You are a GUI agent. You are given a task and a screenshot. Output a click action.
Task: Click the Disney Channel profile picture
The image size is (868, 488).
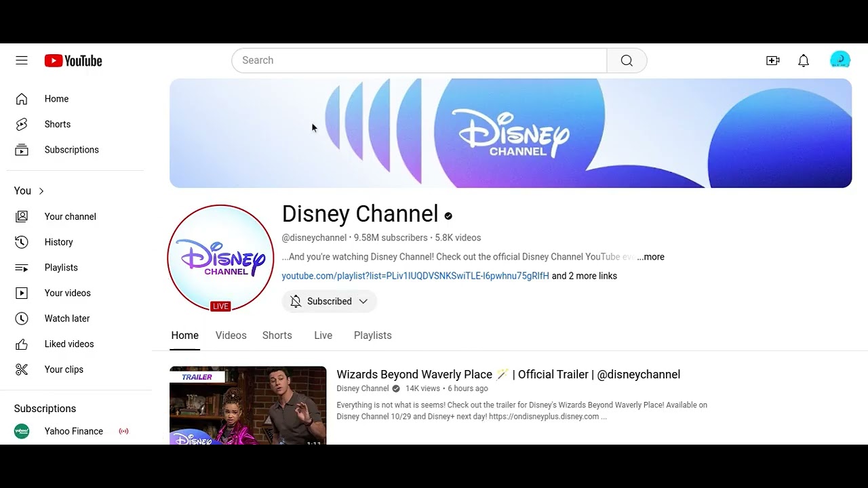[220, 258]
